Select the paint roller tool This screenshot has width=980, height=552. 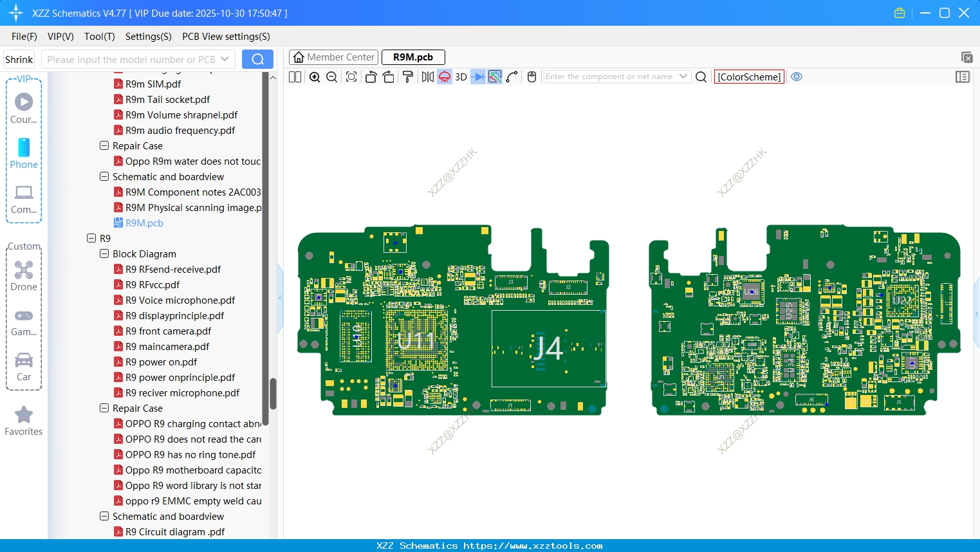point(408,77)
